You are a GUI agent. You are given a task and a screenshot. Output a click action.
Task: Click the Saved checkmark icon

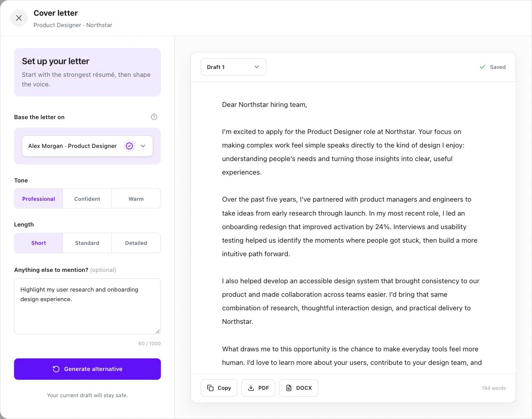(x=482, y=67)
